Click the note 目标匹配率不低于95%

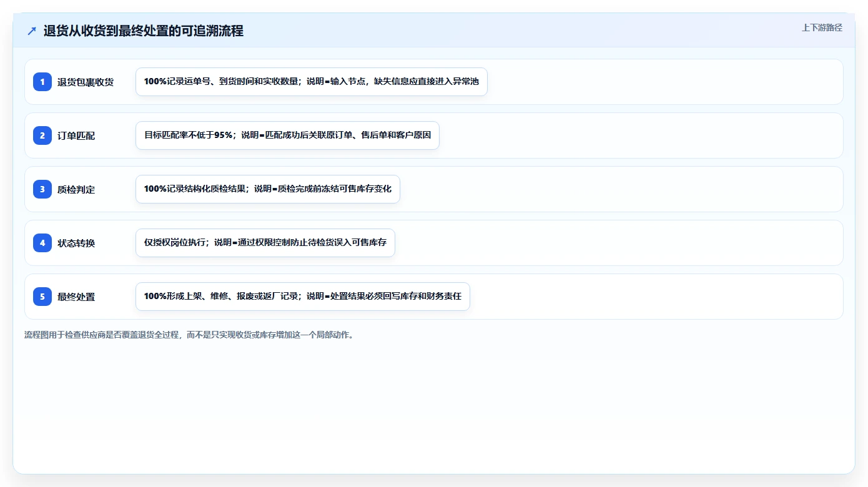point(287,135)
